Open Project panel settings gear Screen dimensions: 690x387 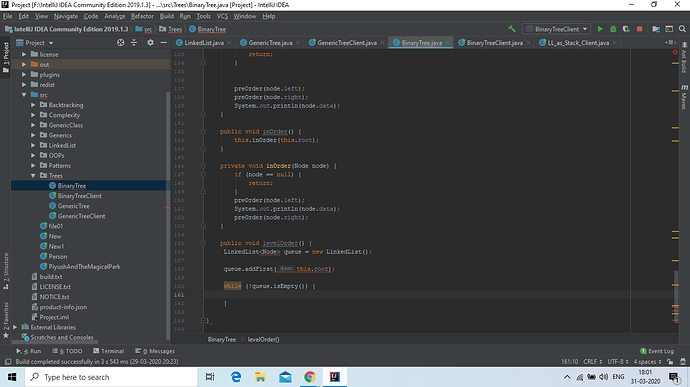pyautogui.click(x=150, y=43)
